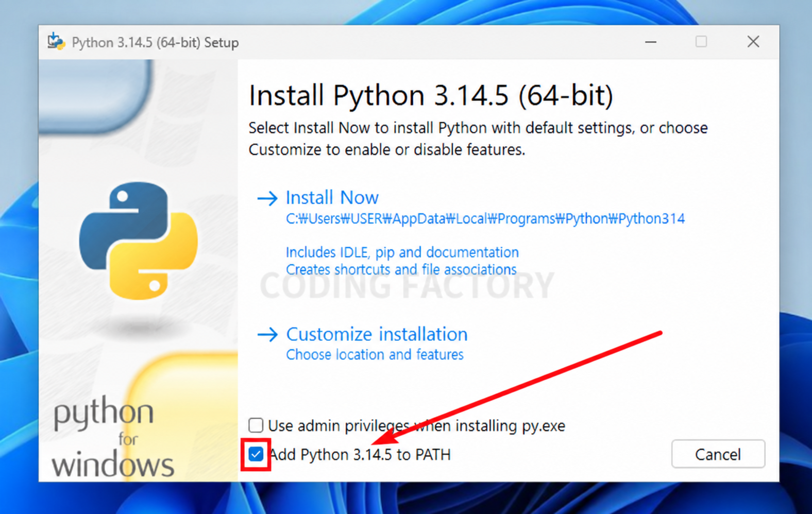Click the install path ending in Python314
812x514 pixels.
(x=485, y=219)
